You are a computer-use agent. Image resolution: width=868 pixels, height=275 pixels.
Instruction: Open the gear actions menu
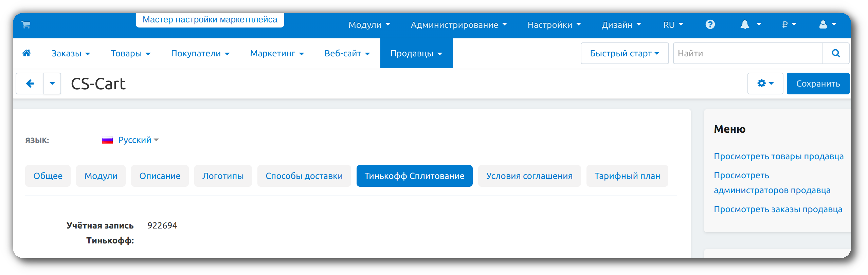point(765,84)
